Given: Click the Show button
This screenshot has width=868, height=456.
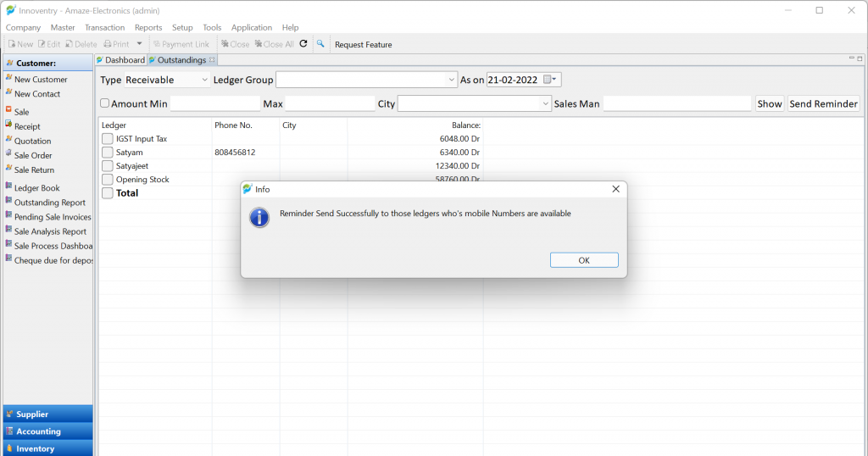Looking at the screenshot, I should (x=770, y=103).
